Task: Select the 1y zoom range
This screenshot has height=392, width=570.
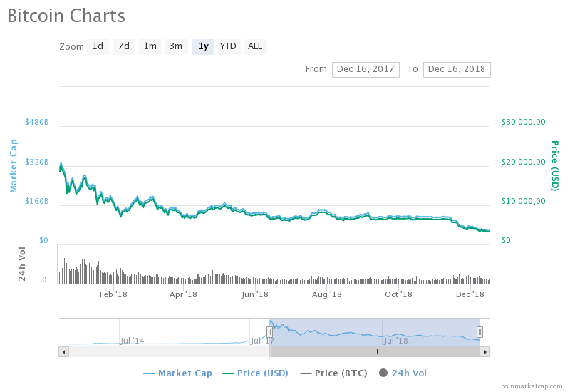Action: [203, 46]
